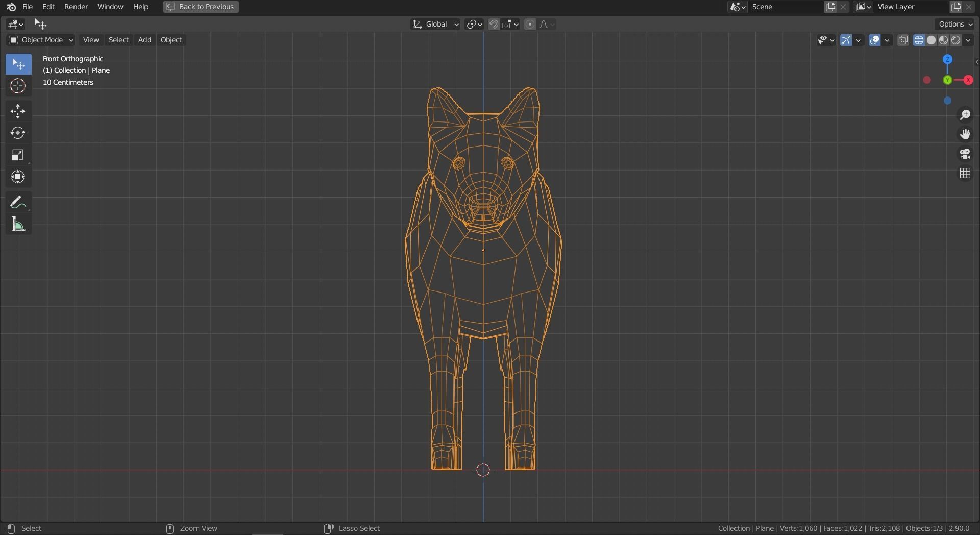Toggle snapping magnet icon

pos(494,24)
